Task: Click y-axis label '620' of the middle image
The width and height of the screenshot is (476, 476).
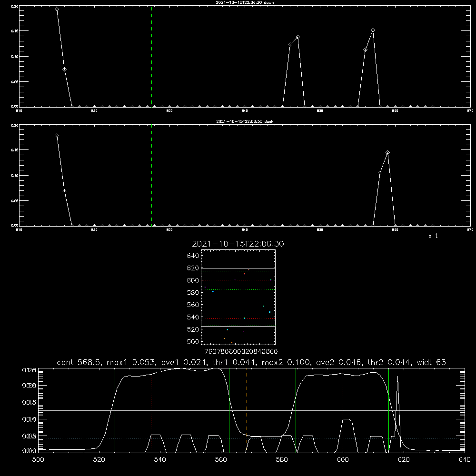Action: pos(193,268)
